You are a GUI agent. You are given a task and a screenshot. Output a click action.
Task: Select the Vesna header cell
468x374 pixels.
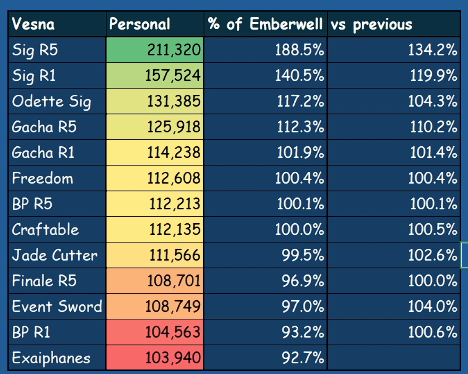(57, 24)
